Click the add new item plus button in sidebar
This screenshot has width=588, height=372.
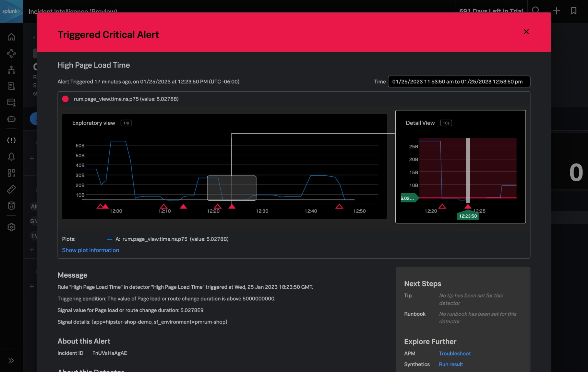32,158
